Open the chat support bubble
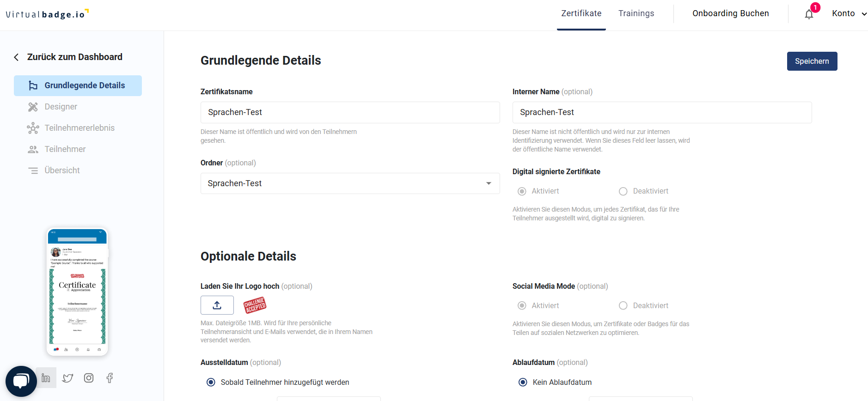The height and width of the screenshot is (401, 868). tap(21, 381)
